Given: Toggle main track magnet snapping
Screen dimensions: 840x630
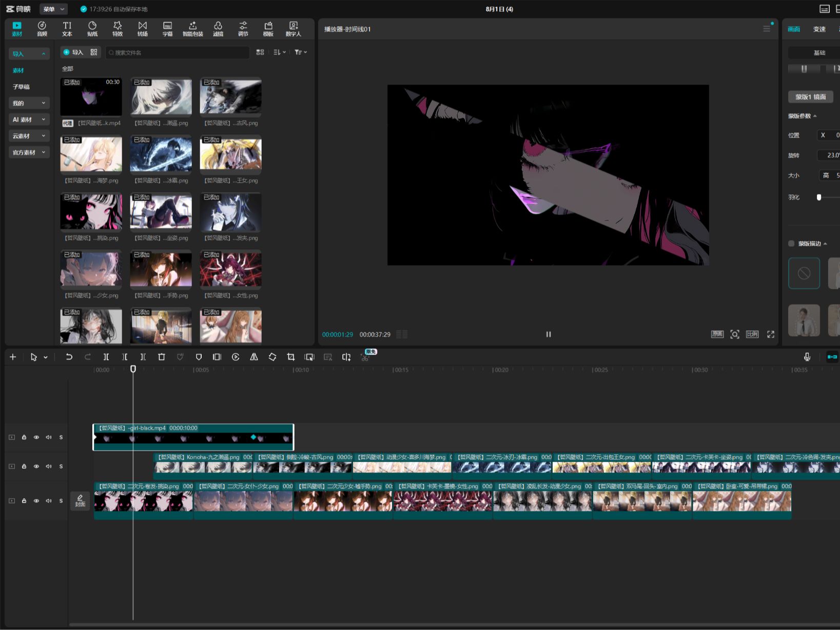Looking at the screenshot, I should [x=832, y=357].
